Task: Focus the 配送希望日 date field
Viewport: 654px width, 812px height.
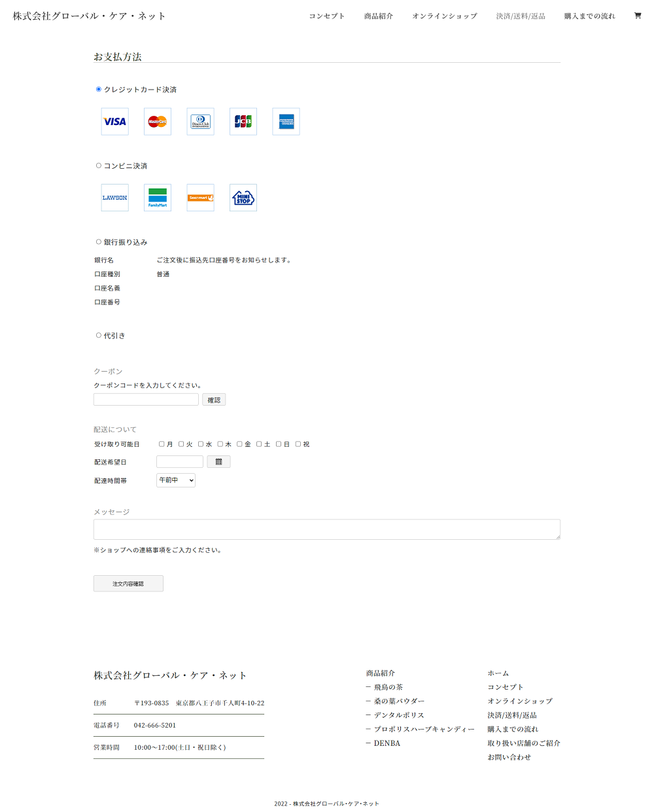Action: 180,462
